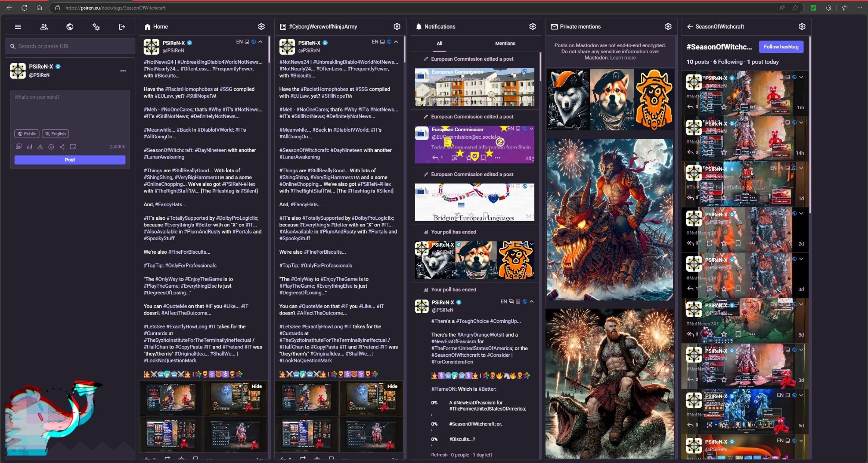Add content warning triangle icon
The width and height of the screenshot is (868, 463).
(x=40, y=147)
